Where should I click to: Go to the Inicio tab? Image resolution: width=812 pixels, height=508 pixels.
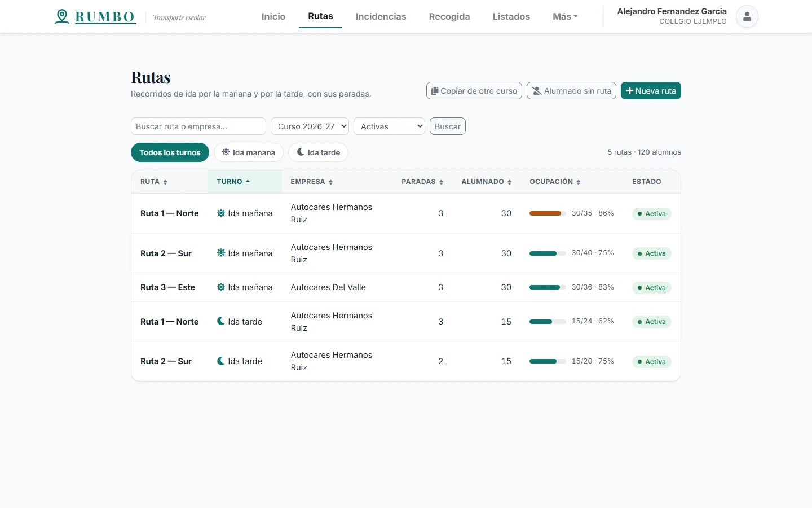(x=273, y=16)
